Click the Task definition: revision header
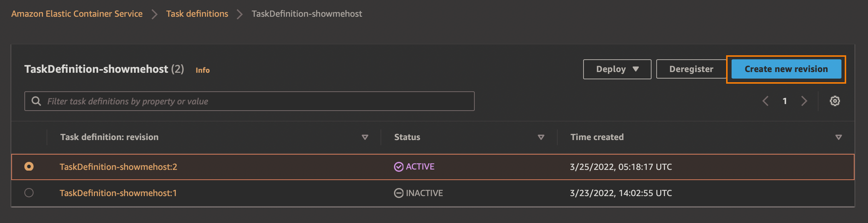This screenshot has width=868, height=223. [110, 137]
